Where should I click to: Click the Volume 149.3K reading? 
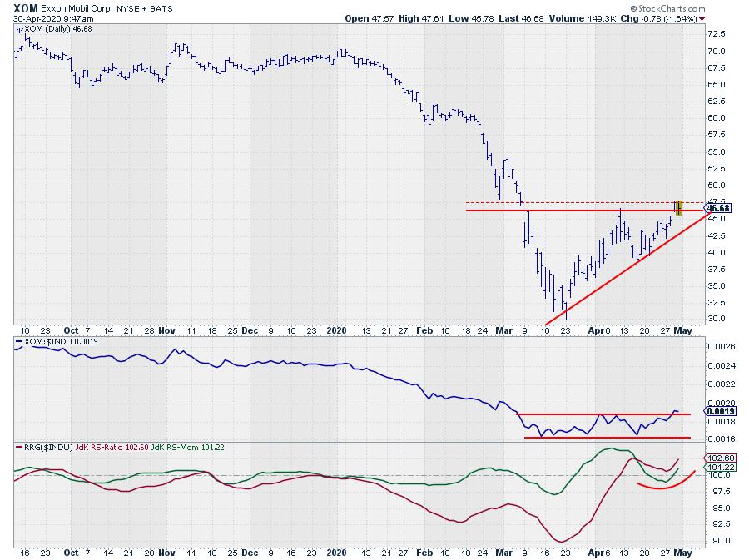(x=583, y=18)
